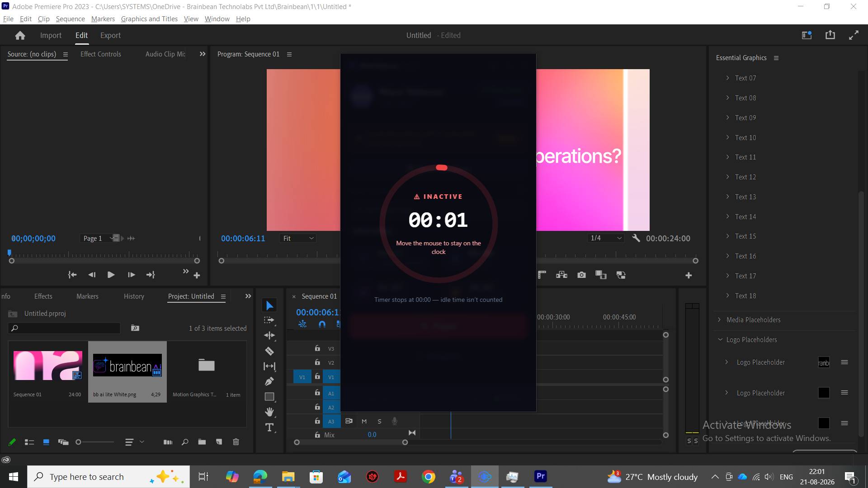868x488 pixels.
Task: Choose the Hand tool
Action: tap(269, 412)
